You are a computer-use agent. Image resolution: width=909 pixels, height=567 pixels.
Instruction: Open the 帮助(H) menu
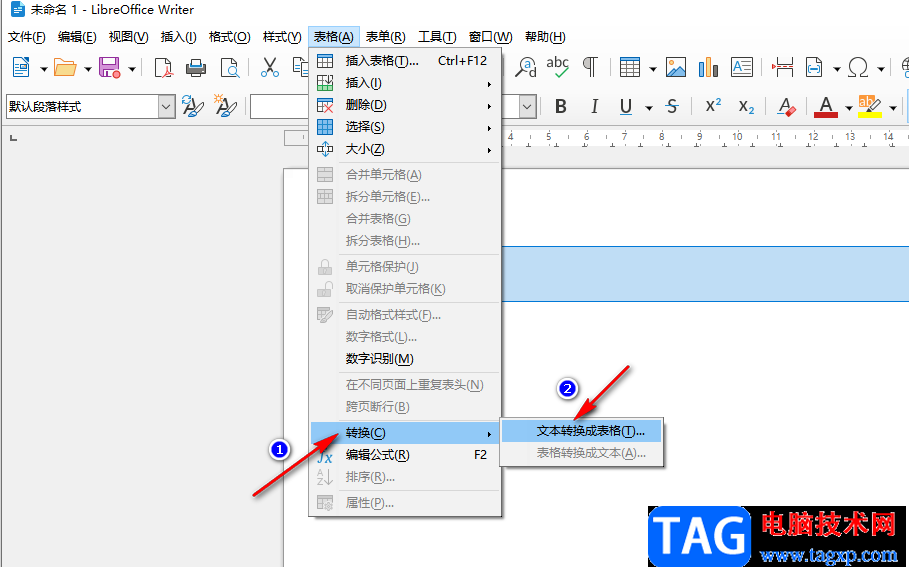tap(545, 37)
